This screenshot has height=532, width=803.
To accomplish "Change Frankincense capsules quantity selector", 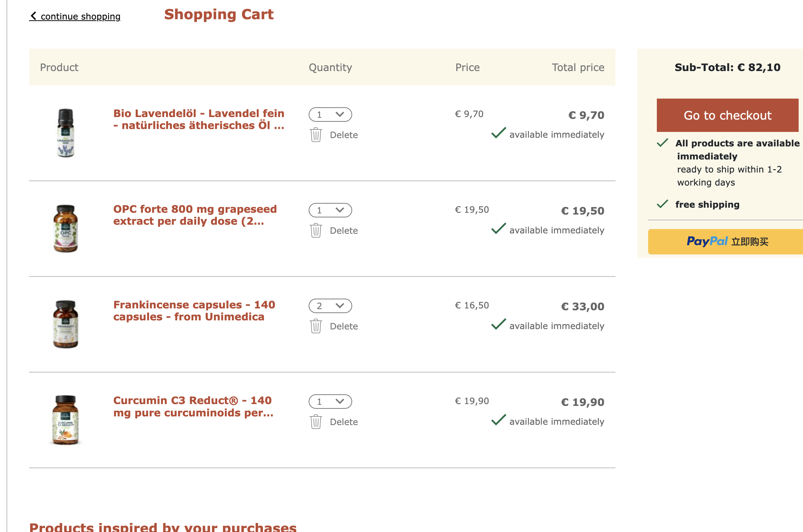I will pos(330,306).
